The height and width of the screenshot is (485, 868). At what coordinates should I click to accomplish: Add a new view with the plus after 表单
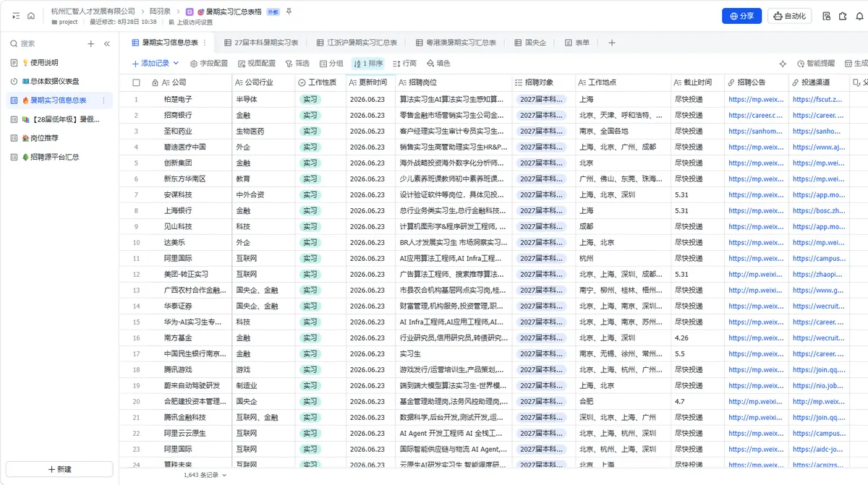pos(611,43)
